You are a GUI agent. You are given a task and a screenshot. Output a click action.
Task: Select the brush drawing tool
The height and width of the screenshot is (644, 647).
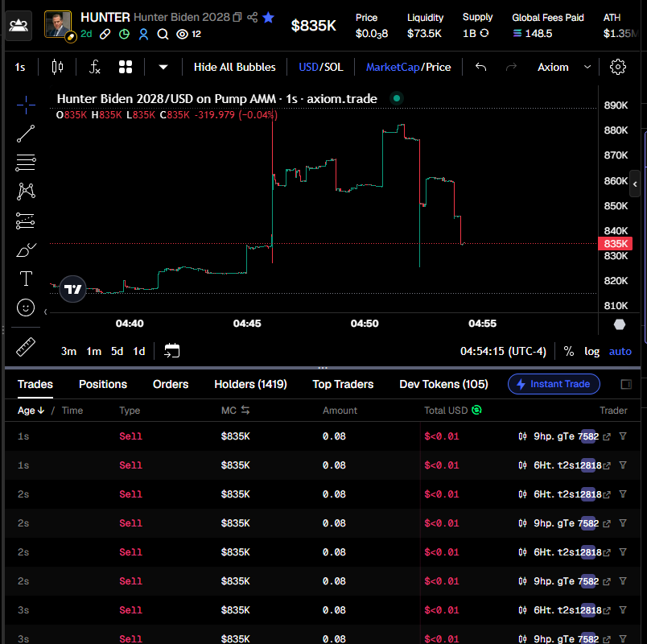click(x=26, y=250)
